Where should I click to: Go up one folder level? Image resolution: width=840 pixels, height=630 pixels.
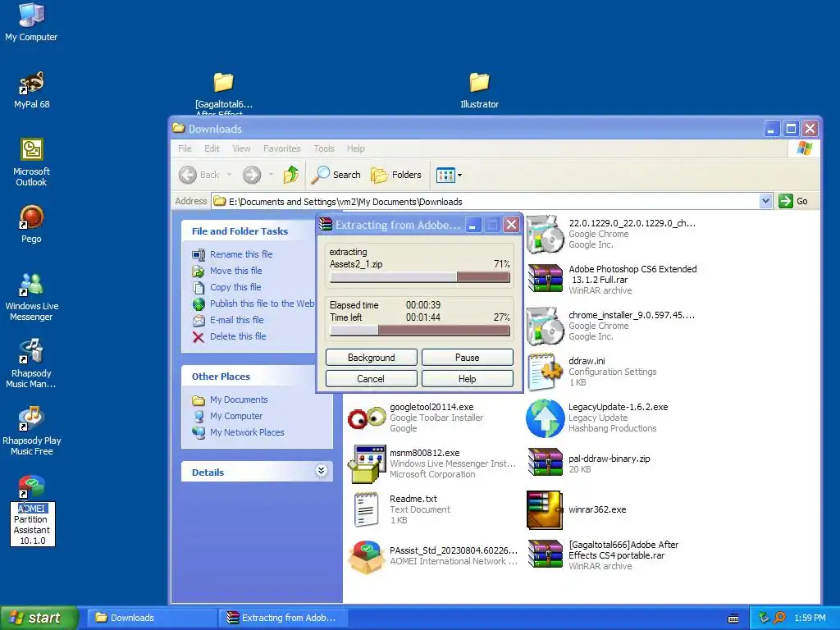coord(291,175)
